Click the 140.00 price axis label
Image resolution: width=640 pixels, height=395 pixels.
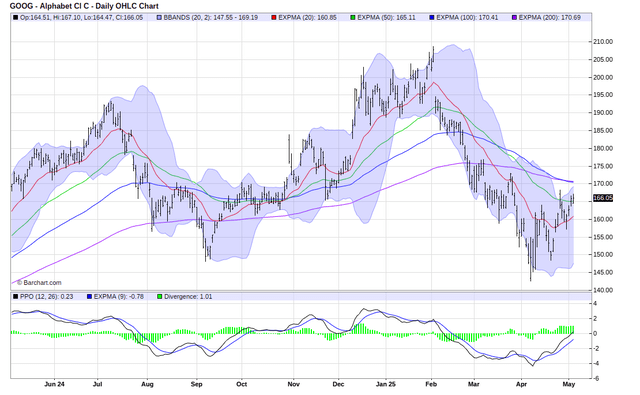point(603,290)
